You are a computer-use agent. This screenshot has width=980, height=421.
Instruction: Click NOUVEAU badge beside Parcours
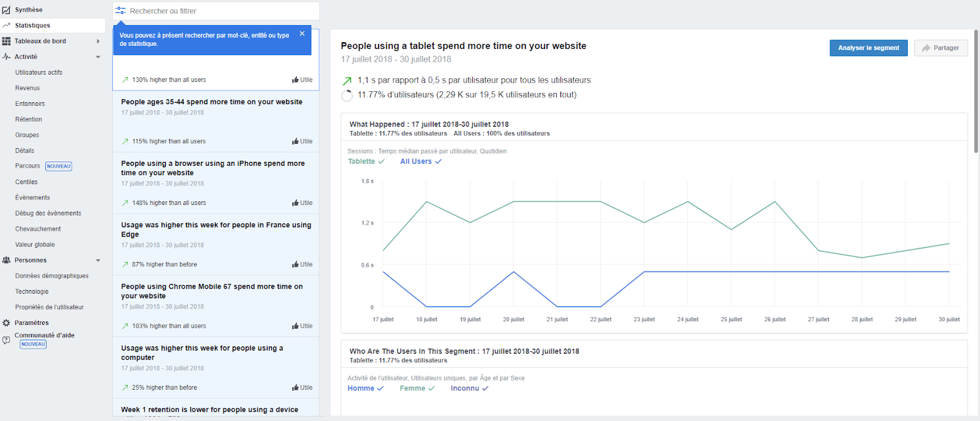pyautogui.click(x=59, y=166)
